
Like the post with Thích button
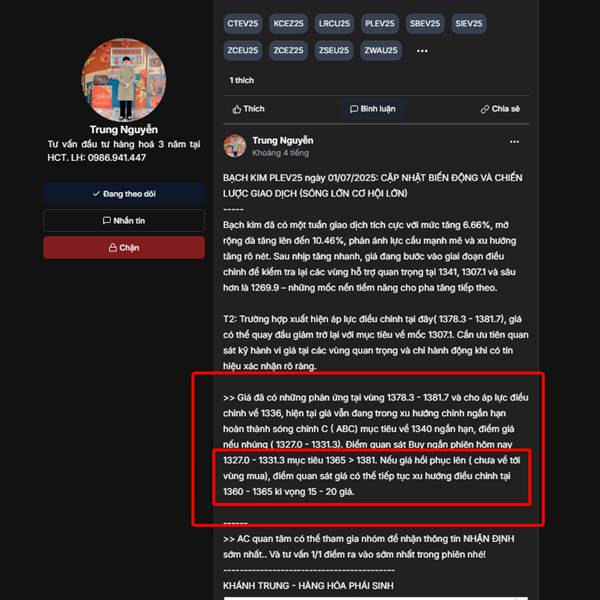tap(248, 109)
